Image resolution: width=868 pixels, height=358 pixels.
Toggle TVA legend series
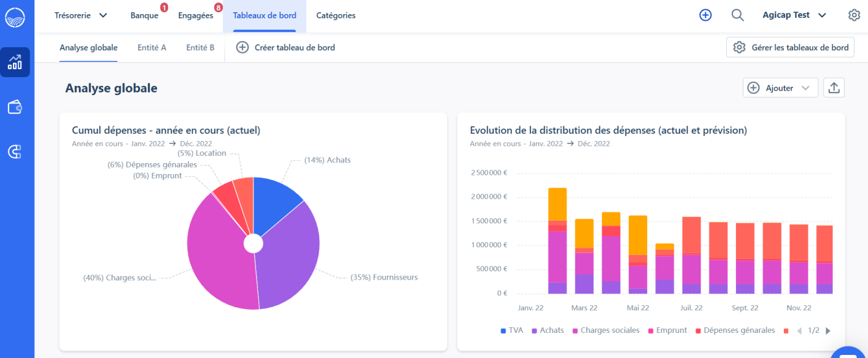click(x=512, y=330)
